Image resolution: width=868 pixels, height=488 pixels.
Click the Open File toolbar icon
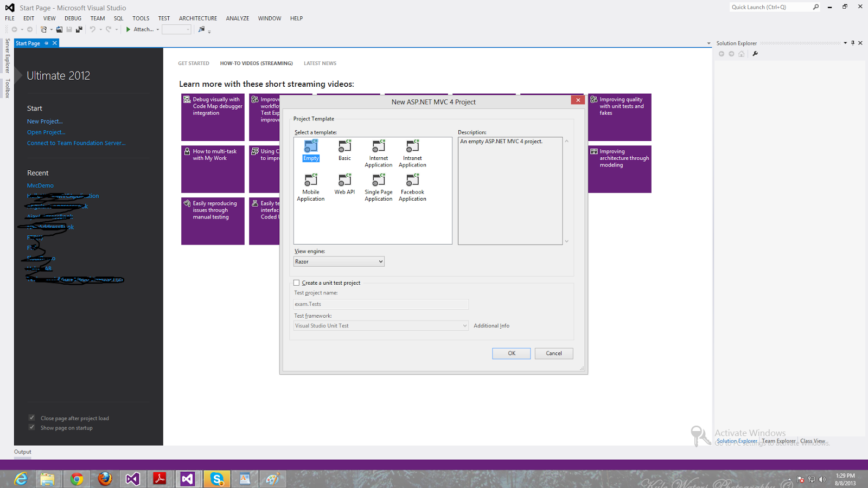(59, 29)
